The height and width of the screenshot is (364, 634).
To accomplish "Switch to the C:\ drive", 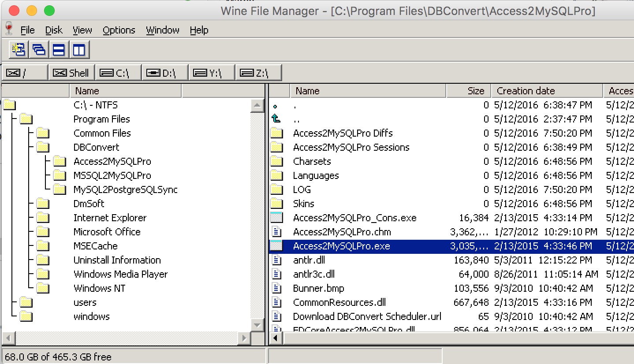I will coord(118,73).
